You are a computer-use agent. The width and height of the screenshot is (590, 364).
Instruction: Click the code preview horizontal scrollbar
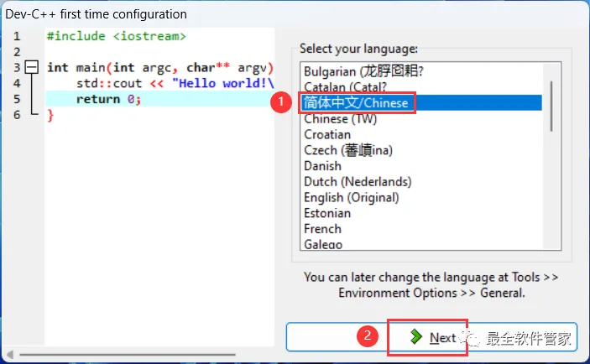(x=128, y=354)
